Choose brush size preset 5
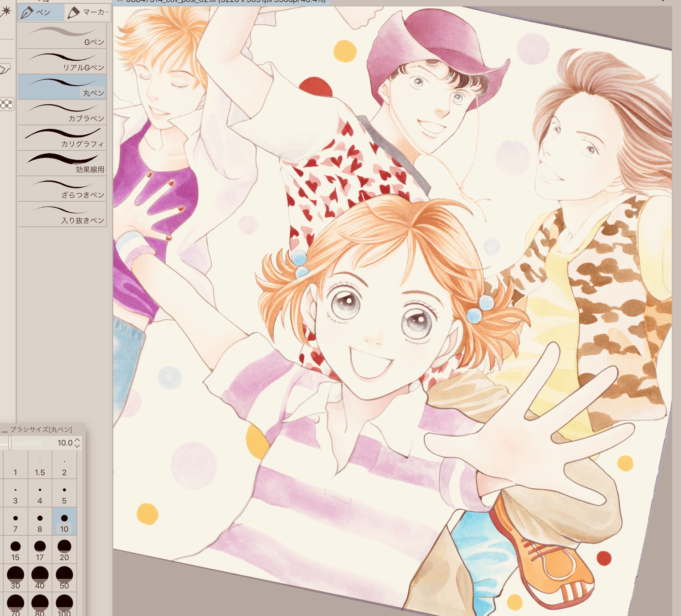Viewport: 681px width, 616px height. pyautogui.click(x=64, y=493)
